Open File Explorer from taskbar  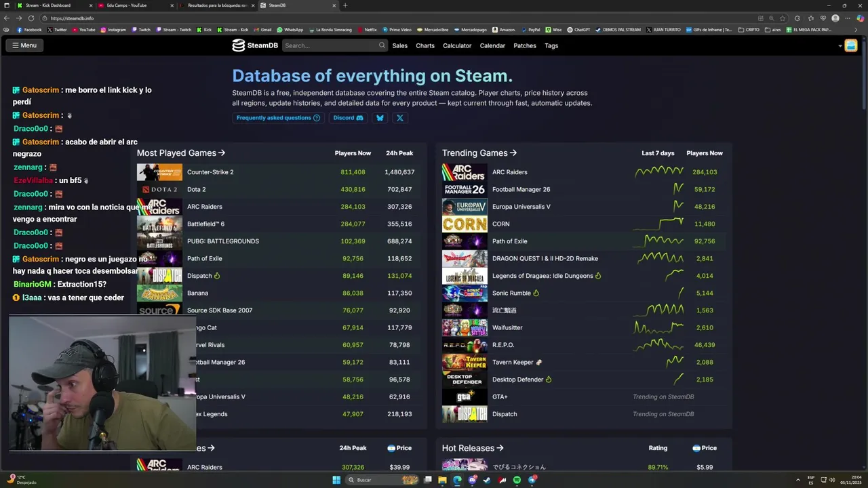(442, 480)
